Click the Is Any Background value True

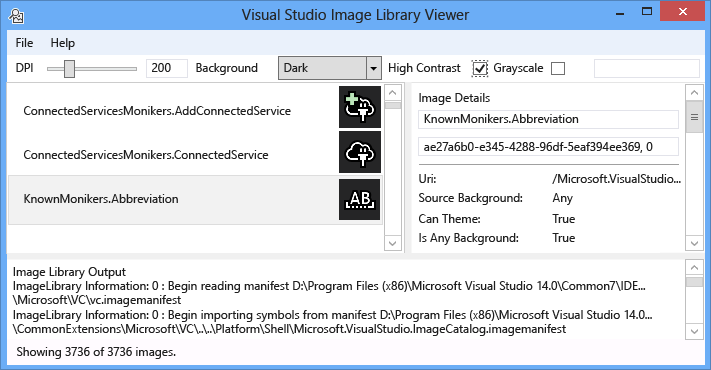coord(564,238)
